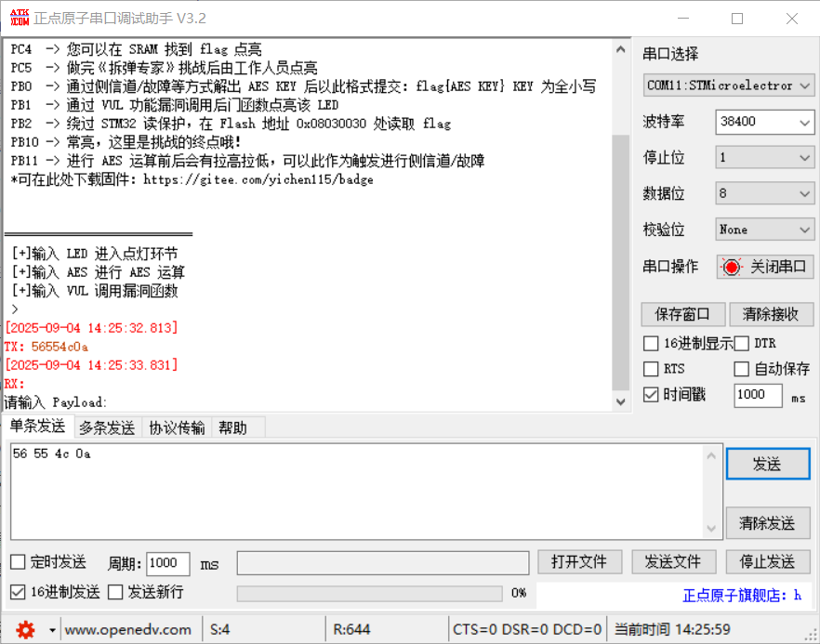Open settings via the red gear icon
820x644 pixels.
coord(24,629)
